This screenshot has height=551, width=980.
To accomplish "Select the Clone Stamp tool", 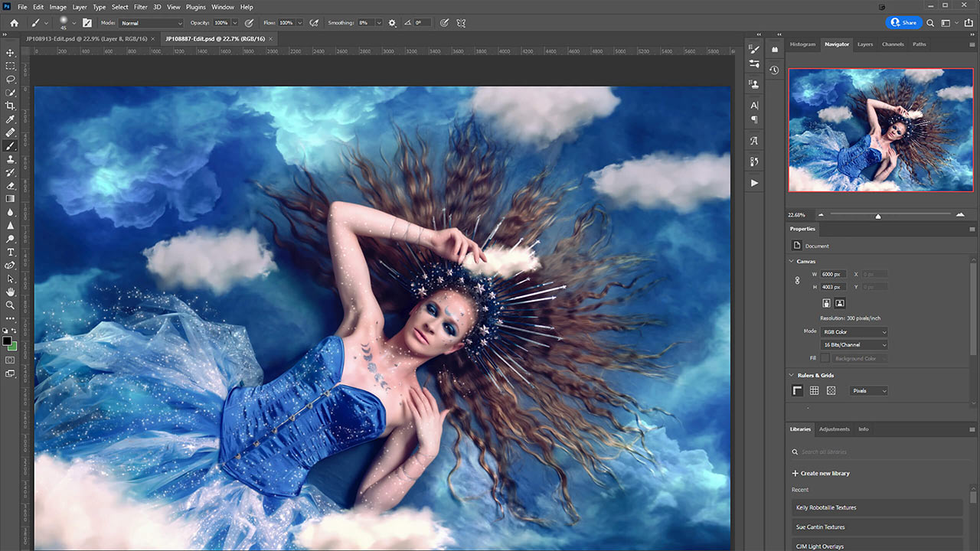I will [x=11, y=159].
